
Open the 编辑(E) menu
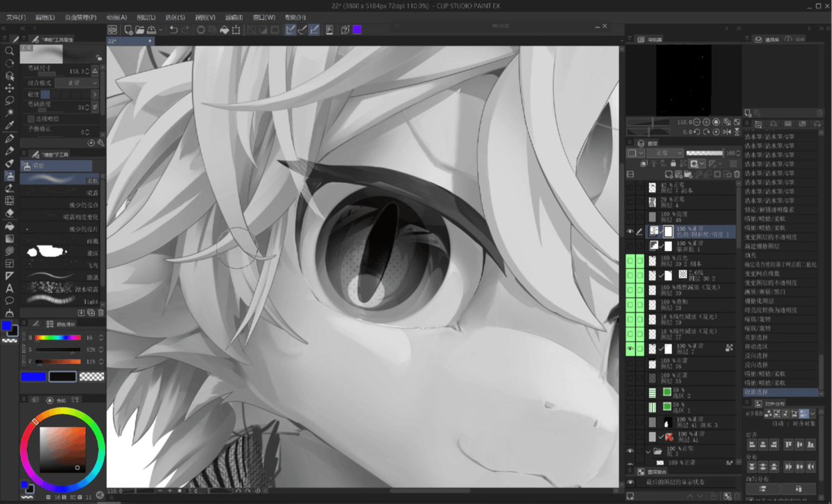pyautogui.click(x=46, y=17)
